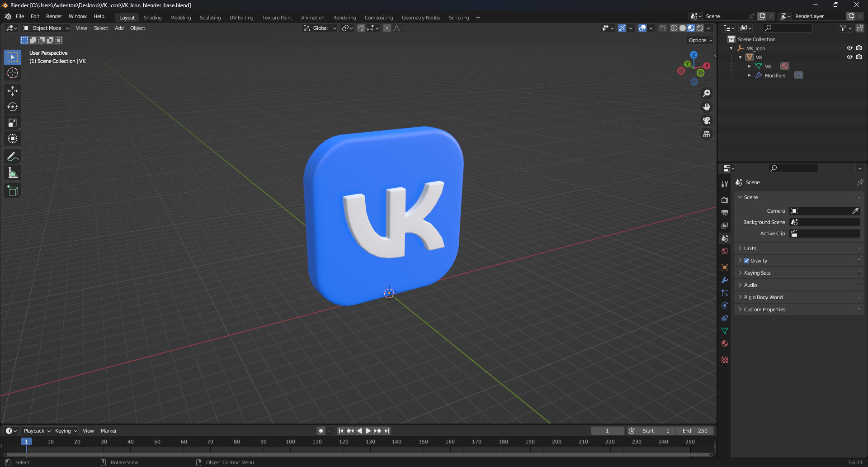The image size is (868, 467).
Task: Toggle proportional editing in header
Action: (387, 28)
